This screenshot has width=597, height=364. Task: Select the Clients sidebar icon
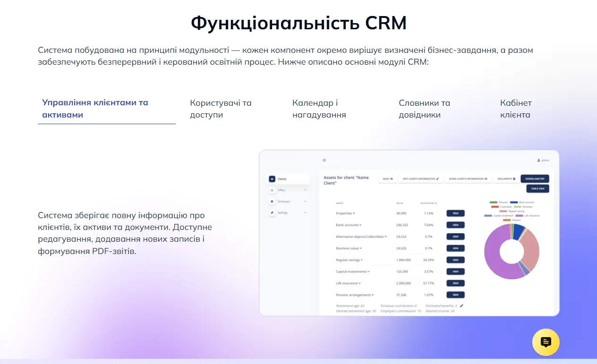[x=272, y=179]
